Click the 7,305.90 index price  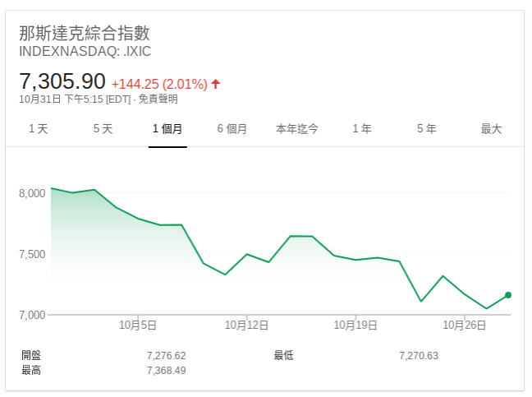(62, 81)
